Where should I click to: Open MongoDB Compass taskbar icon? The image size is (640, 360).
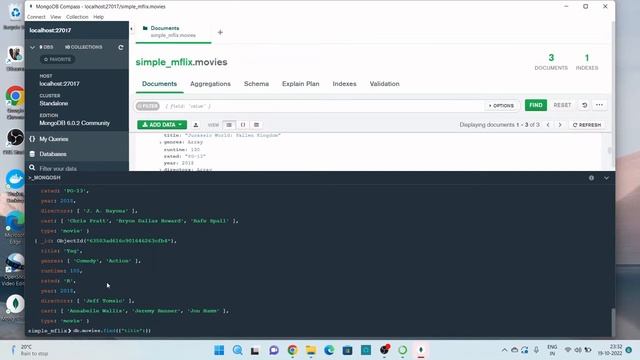click(421, 350)
